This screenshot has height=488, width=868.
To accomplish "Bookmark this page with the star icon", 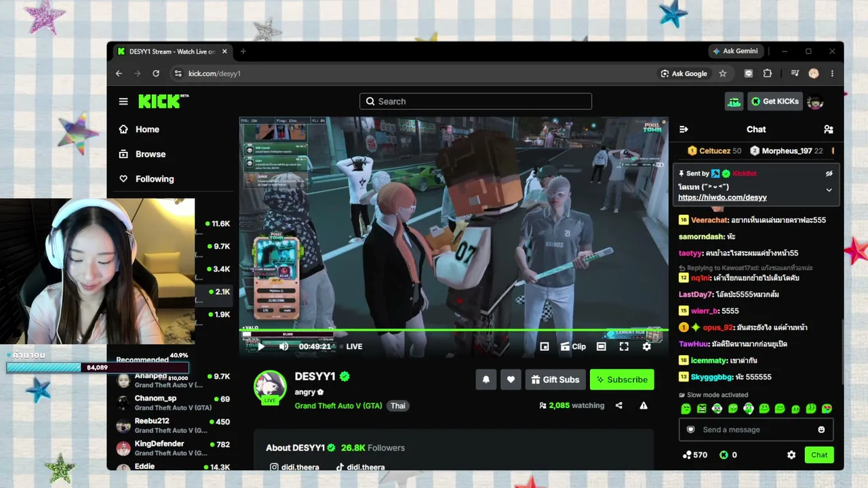I will coord(723,73).
